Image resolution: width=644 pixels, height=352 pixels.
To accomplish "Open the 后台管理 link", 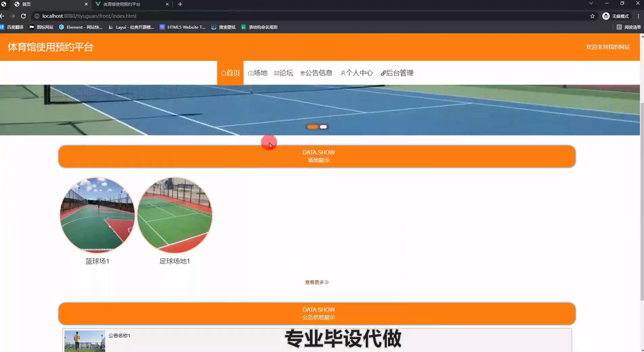I will tap(397, 73).
